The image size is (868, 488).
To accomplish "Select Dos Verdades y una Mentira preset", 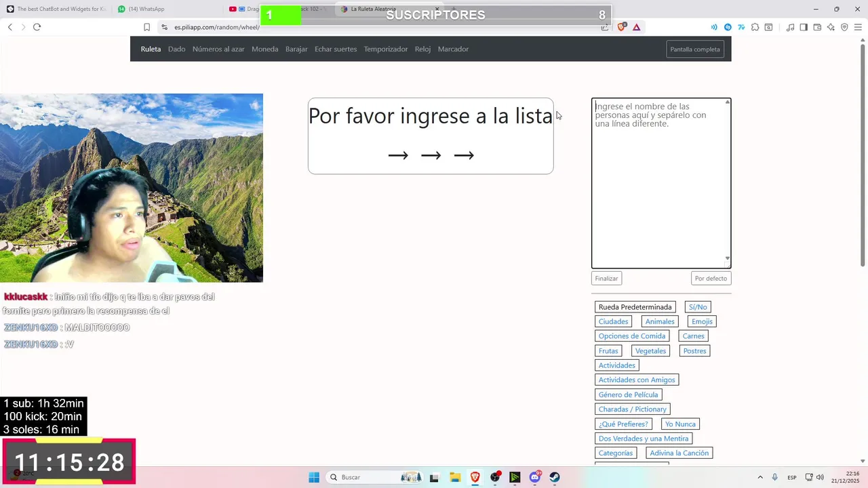I will (644, 439).
